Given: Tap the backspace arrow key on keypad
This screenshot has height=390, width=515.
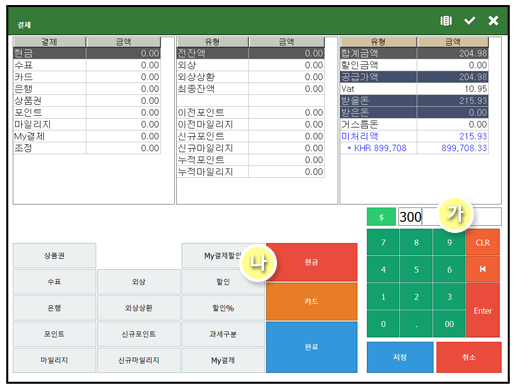Looking at the screenshot, I should click(483, 269).
